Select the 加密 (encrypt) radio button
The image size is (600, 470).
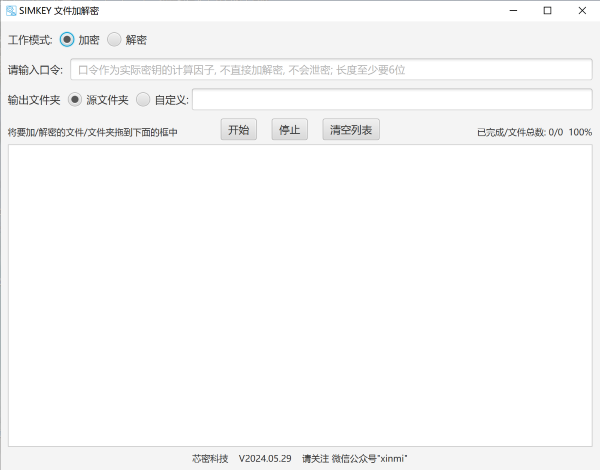[67, 39]
